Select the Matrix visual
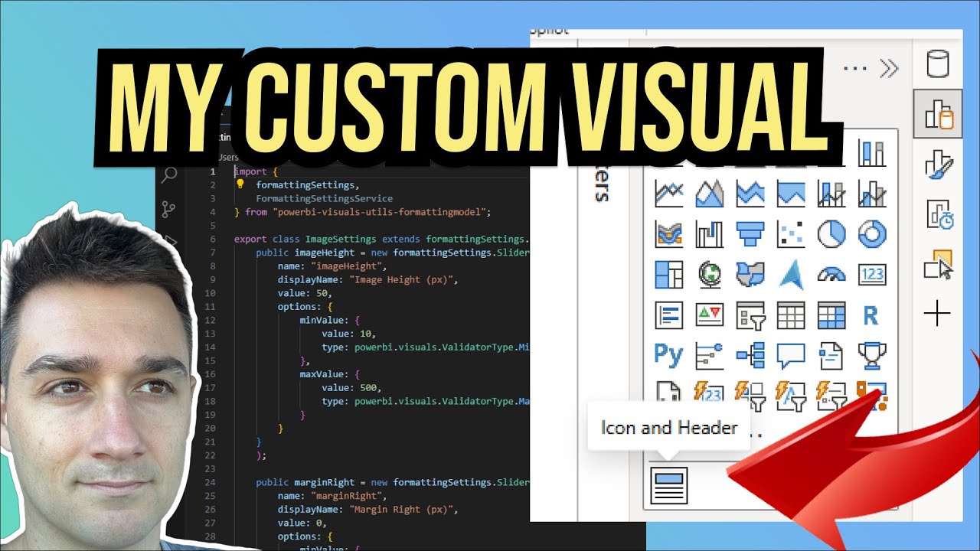 [x=831, y=315]
